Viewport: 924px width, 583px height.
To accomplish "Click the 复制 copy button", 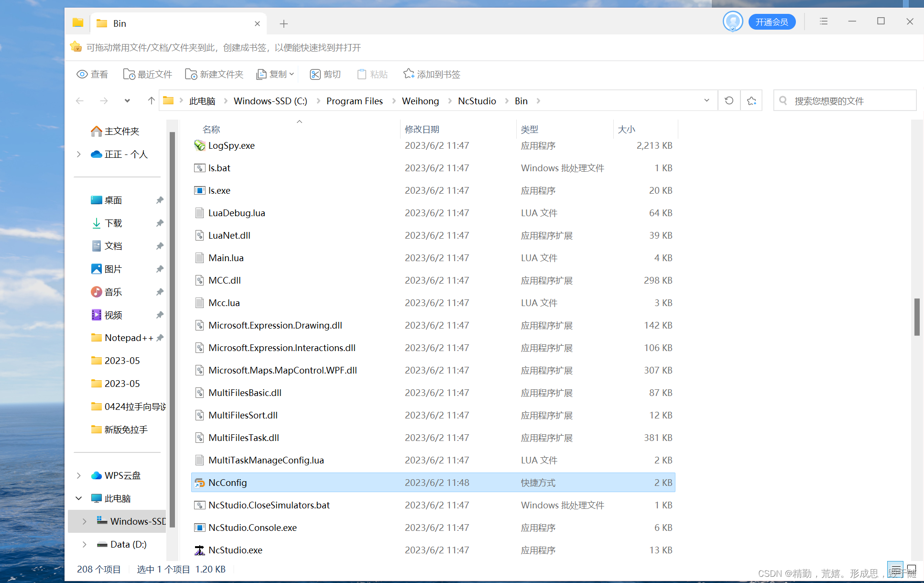I will click(x=271, y=74).
